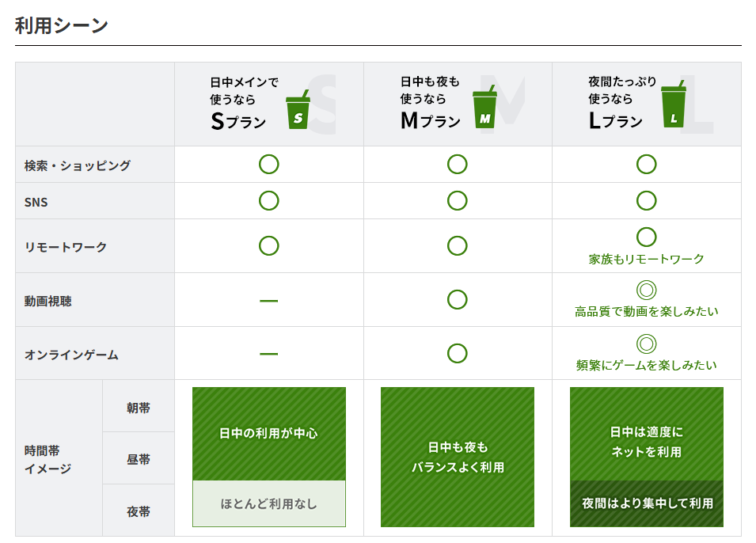The width and height of the screenshot is (756, 543).
Task: Click L plan double circle for オンラインゲーム
Action: (x=646, y=344)
